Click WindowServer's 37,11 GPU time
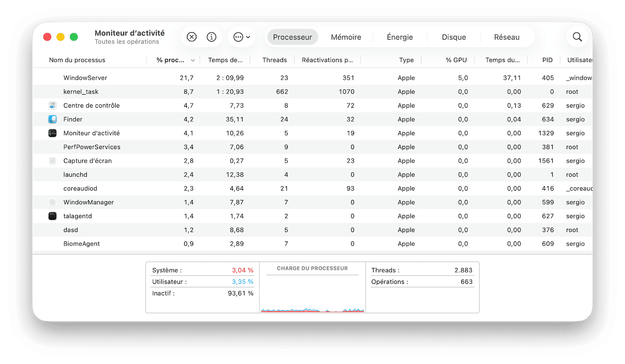 click(x=512, y=78)
